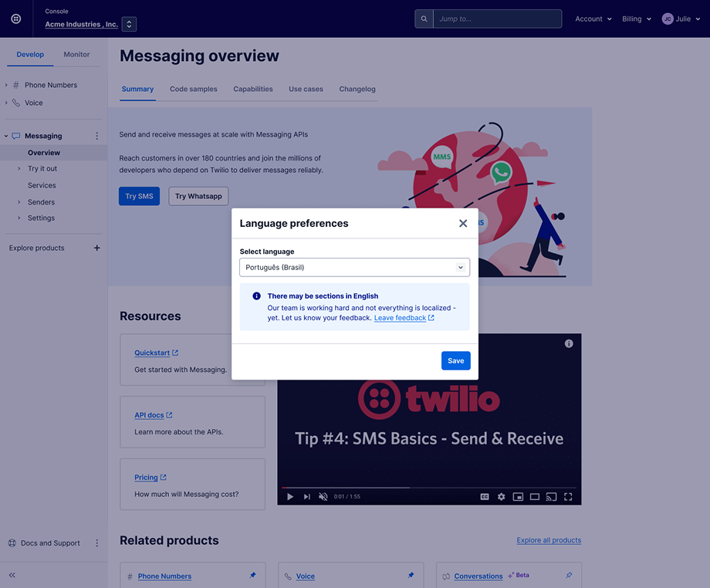The image size is (710, 588).
Task: Open the Select language dropdown
Action: coord(354,268)
